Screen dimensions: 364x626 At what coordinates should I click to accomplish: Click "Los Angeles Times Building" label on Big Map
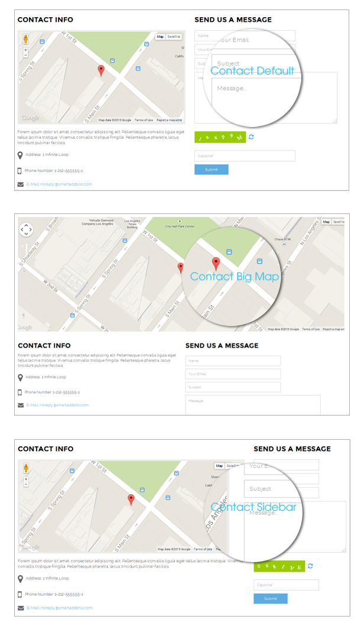point(132,224)
